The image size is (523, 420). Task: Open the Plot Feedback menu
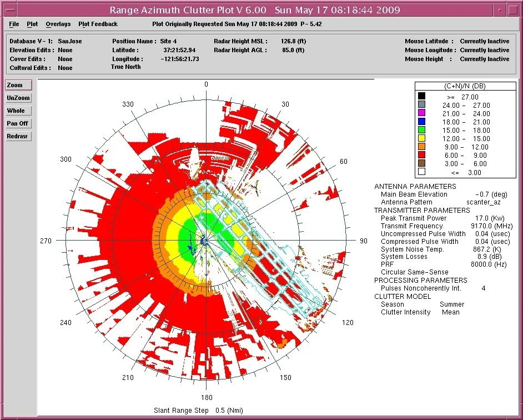(x=97, y=24)
